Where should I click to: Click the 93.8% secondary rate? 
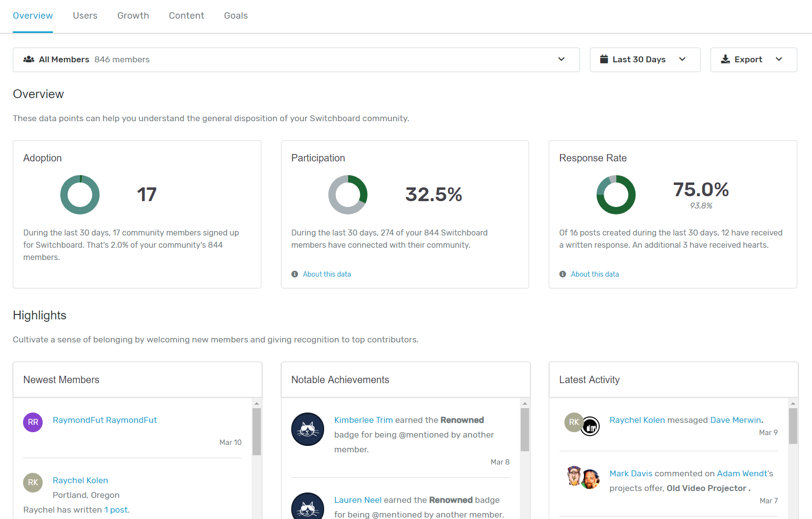click(x=701, y=206)
